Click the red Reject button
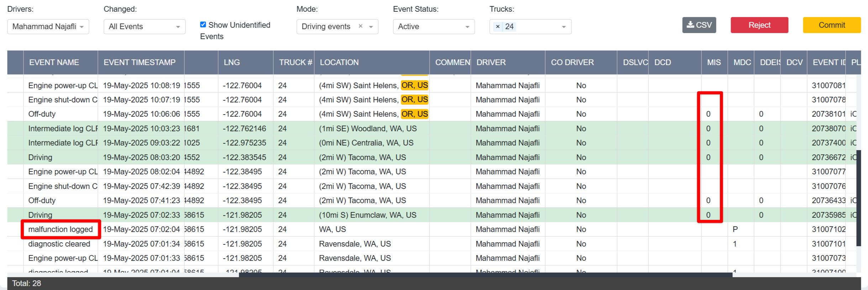The height and width of the screenshot is (290, 868). click(x=759, y=25)
